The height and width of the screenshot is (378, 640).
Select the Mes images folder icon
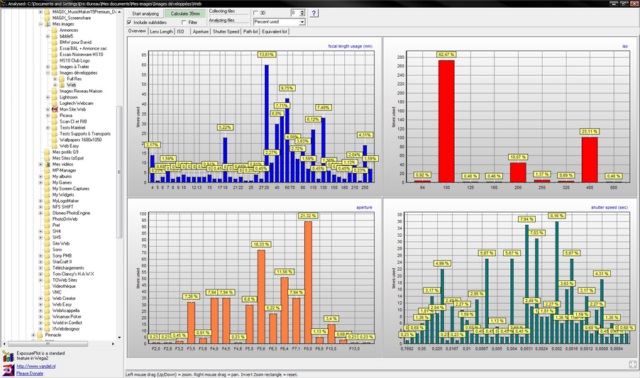tap(47, 24)
